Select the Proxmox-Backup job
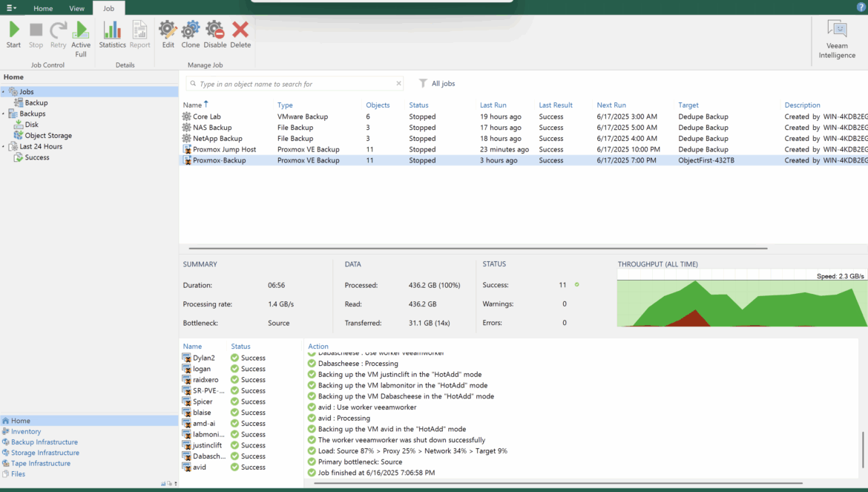 coord(523,160)
